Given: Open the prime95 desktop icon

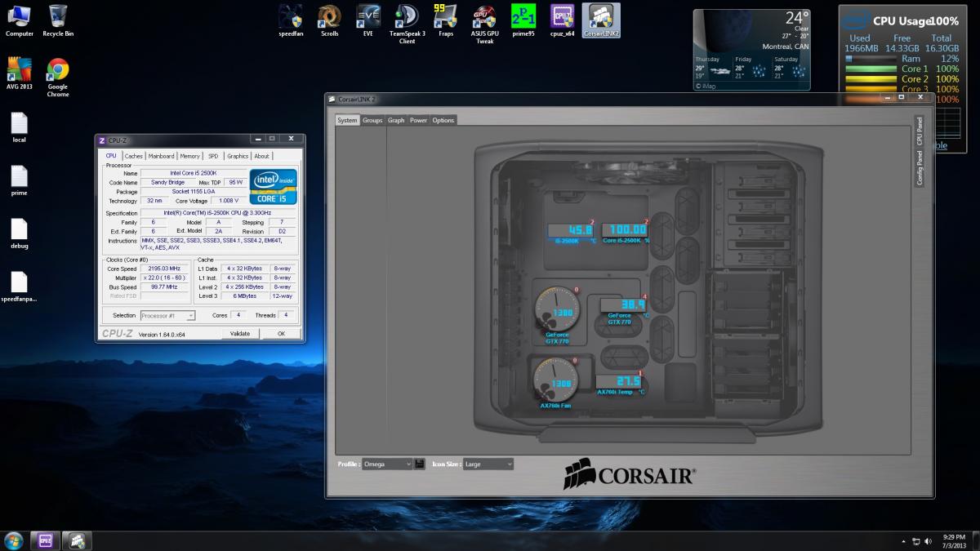Looking at the screenshot, I should click(x=523, y=21).
